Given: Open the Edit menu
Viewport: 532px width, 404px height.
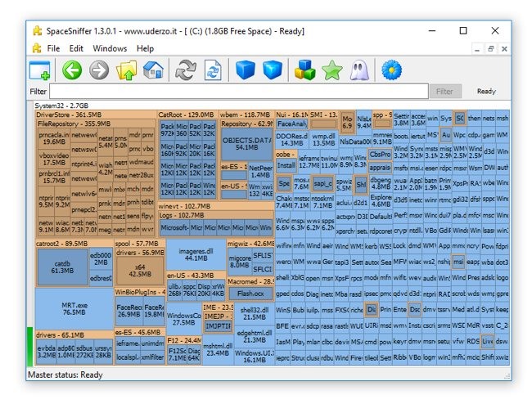Looking at the screenshot, I should tap(76, 48).
